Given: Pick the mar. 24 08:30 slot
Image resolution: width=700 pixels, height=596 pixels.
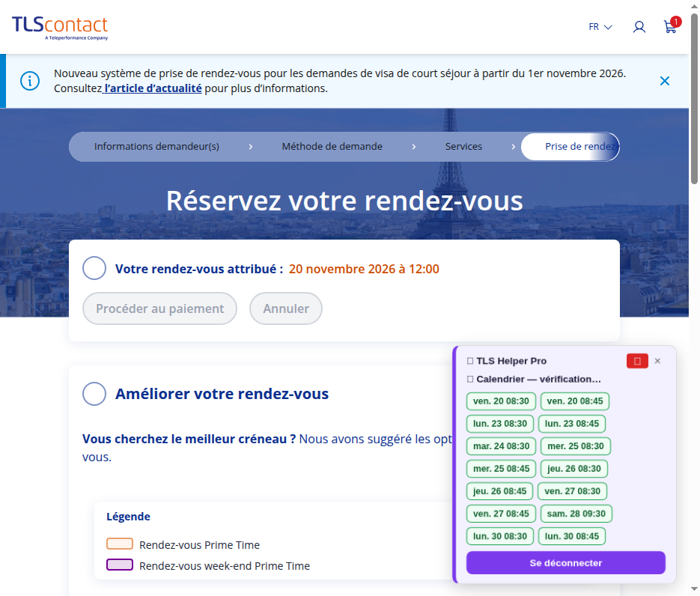Looking at the screenshot, I should click(x=502, y=446).
